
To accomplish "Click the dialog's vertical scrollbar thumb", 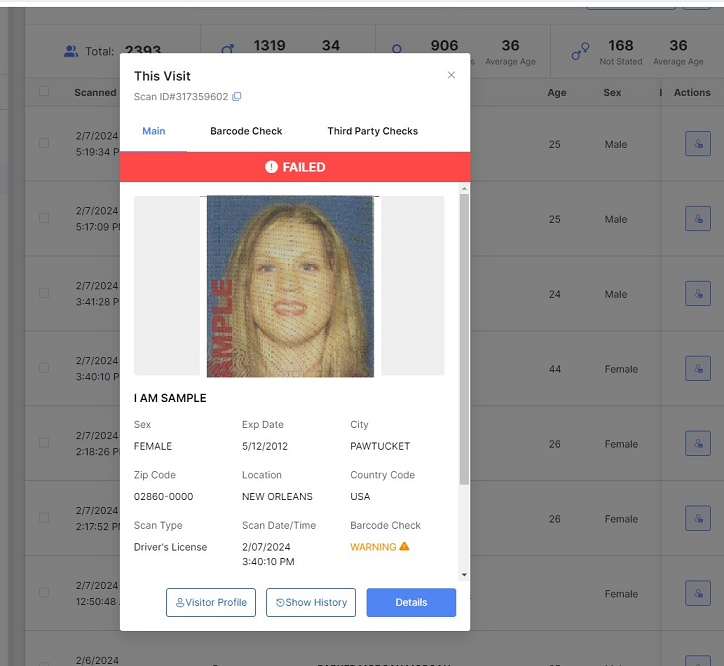I will tap(464, 339).
